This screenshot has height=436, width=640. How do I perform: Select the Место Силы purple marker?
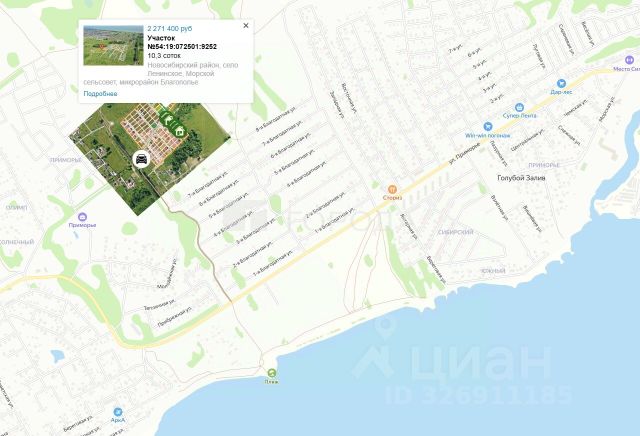(x=629, y=60)
